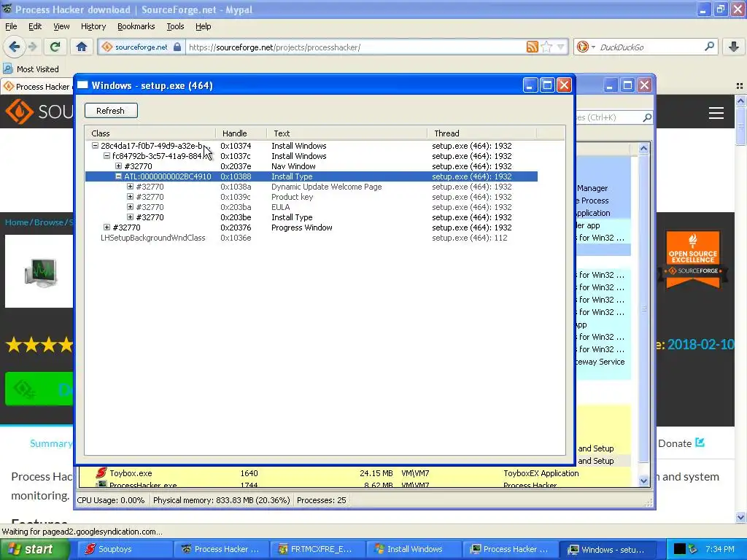
Task: Collapse the ATL:0000000002BC4910 node
Action: tap(119, 176)
